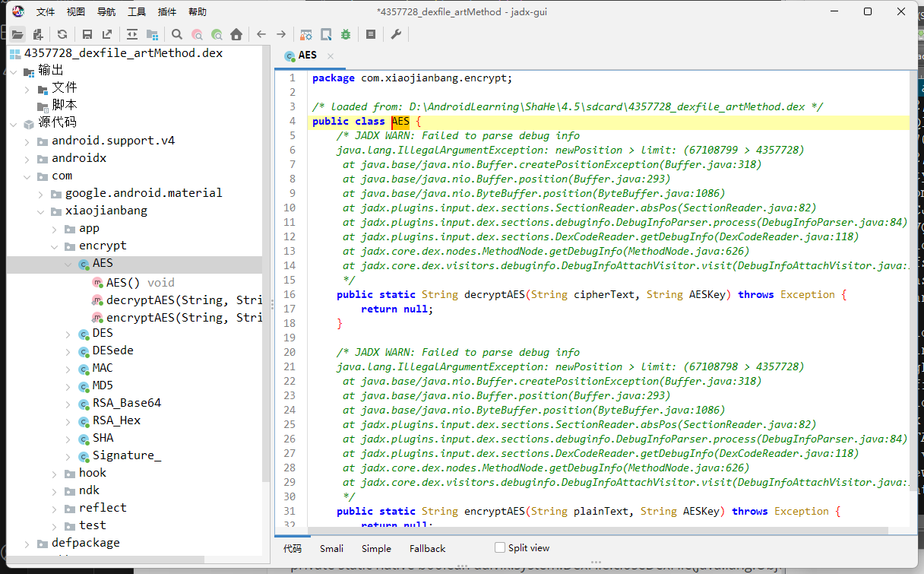The width and height of the screenshot is (924, 574).
Task: Switch to the Smali tab
Action: [x=331, y=548]
